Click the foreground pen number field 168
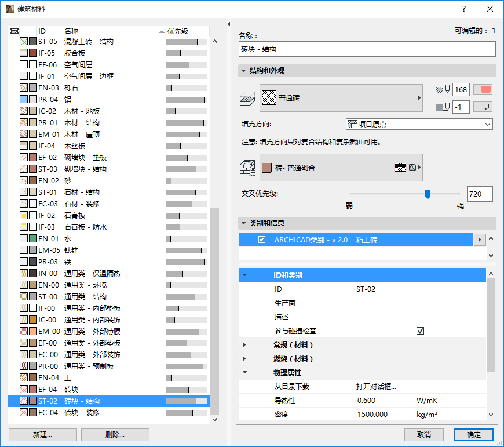This screenshot has width=504, height=447. point(461,90)
